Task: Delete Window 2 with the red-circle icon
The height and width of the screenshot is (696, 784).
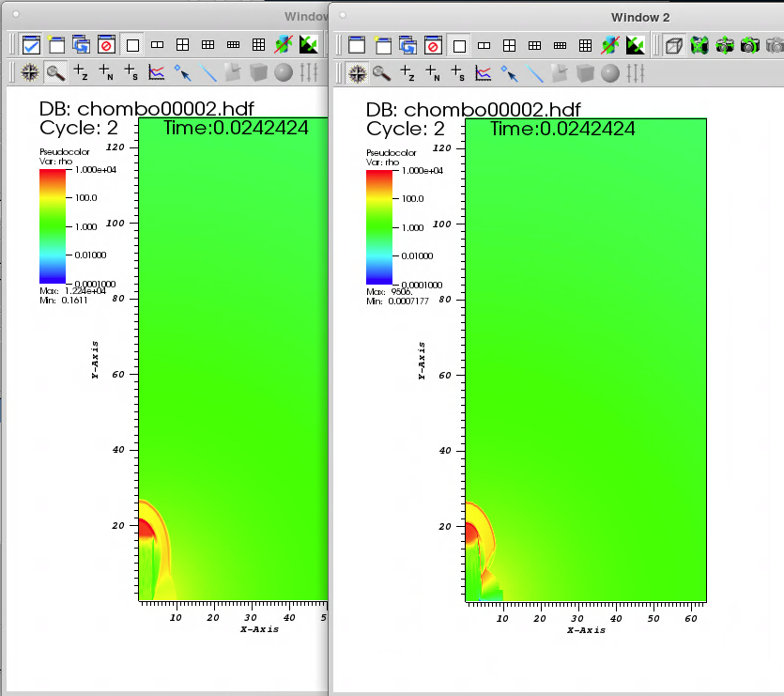Action: point(433,45)
